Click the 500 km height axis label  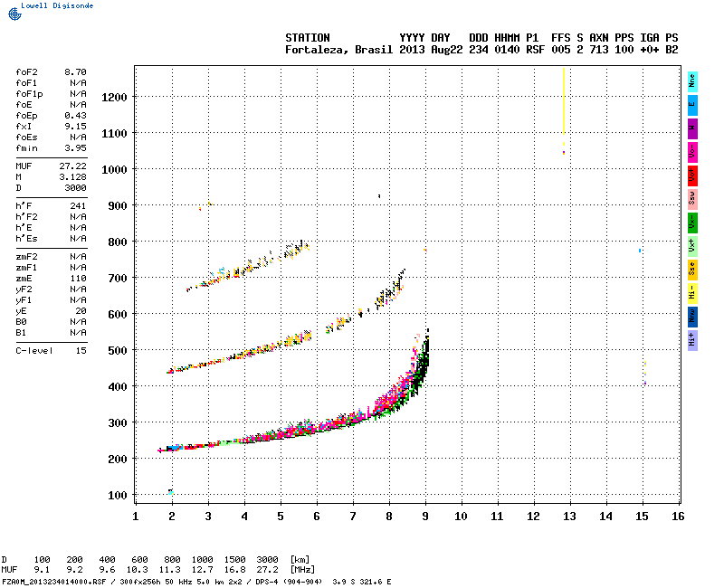(x=118, y=351)
